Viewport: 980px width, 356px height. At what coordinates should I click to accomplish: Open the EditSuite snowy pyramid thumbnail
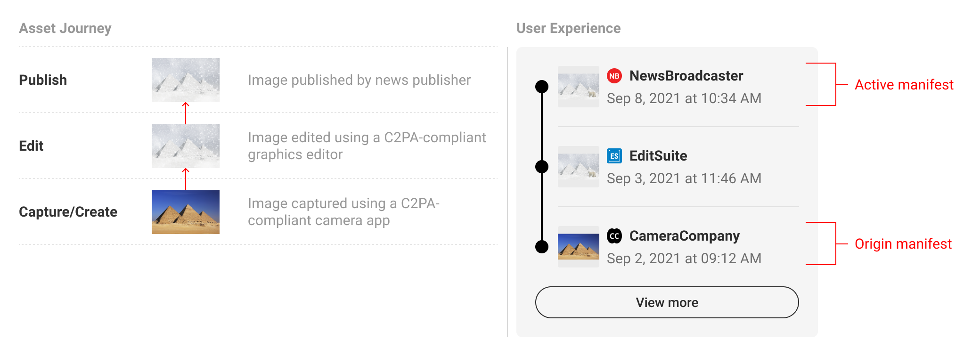[579, 167]
